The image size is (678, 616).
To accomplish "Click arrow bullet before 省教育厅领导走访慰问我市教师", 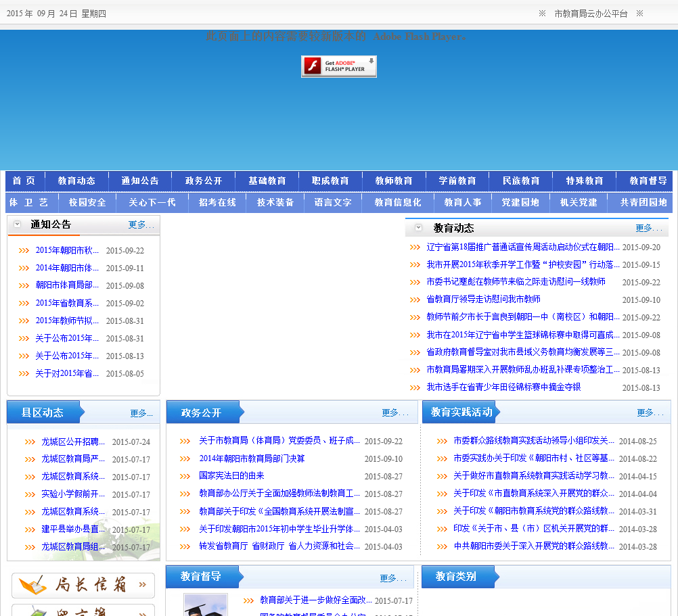I will 415,300.
